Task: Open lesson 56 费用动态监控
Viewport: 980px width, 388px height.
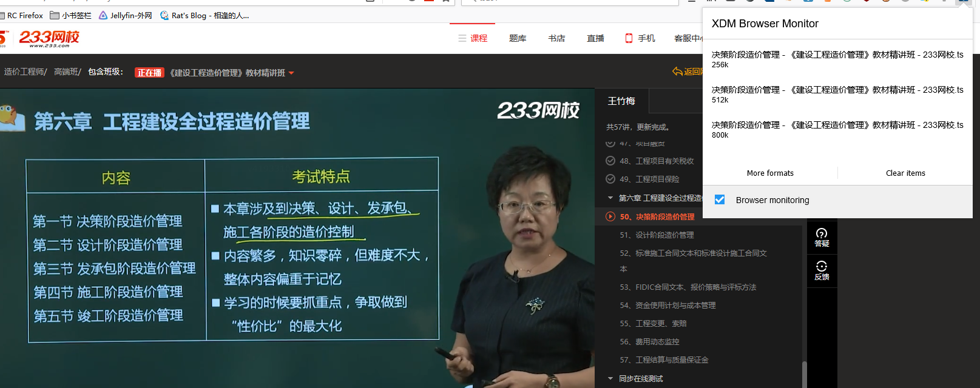Action: (649, 341)
